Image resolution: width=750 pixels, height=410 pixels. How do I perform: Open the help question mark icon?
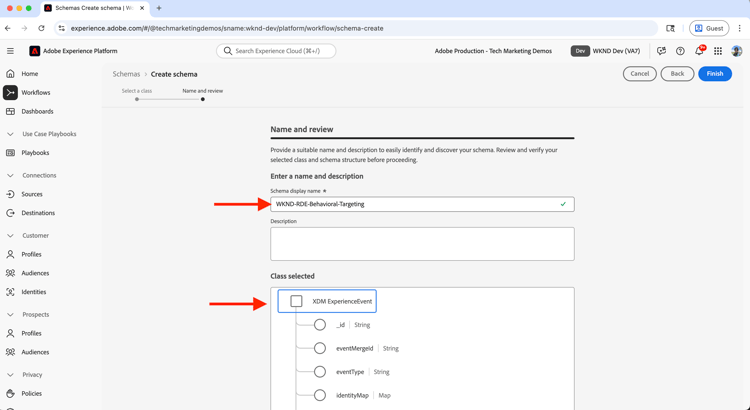[680, 51]
